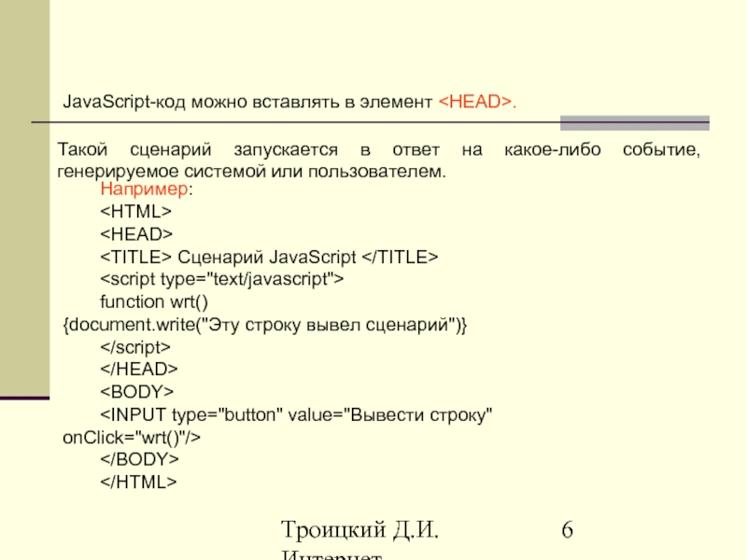Click the red word 'Например'

[144, 189]
